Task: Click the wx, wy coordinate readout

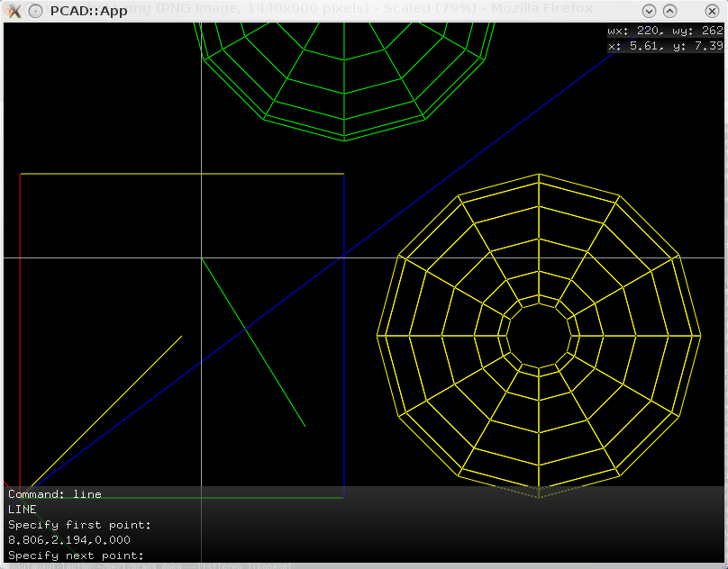Action: pyautogui.click(x=665, y=31)
